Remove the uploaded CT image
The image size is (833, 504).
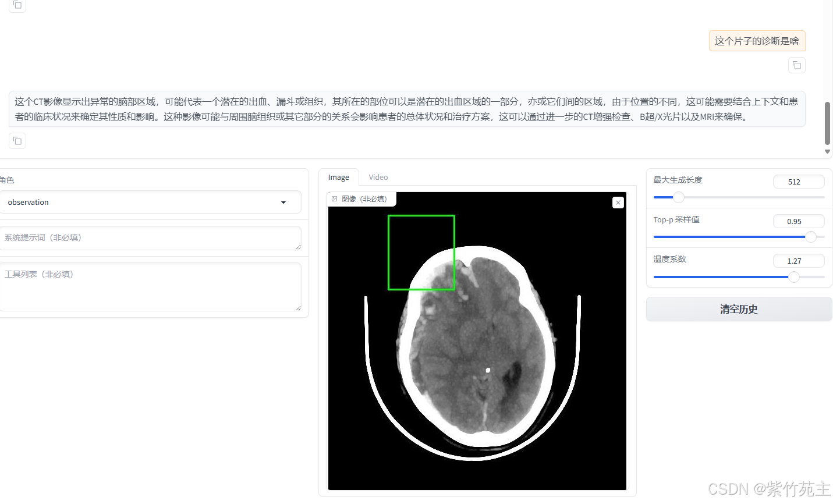tap(618, 203)
